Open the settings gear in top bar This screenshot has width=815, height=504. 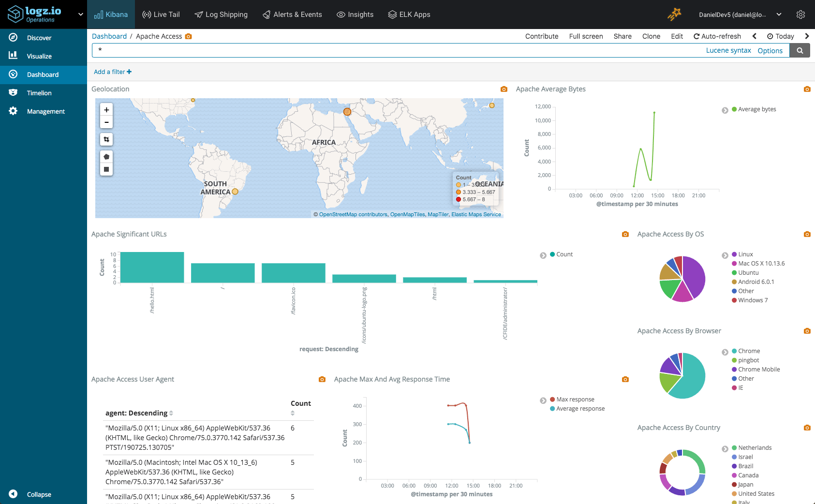pyautogui.click(x=800, y=15)
